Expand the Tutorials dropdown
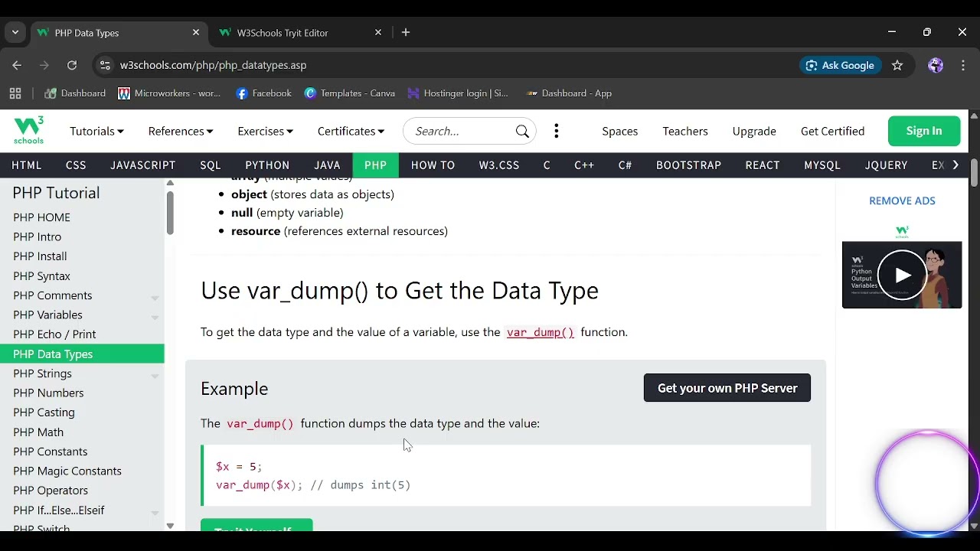Screen dimensions: 980x551 96,132
